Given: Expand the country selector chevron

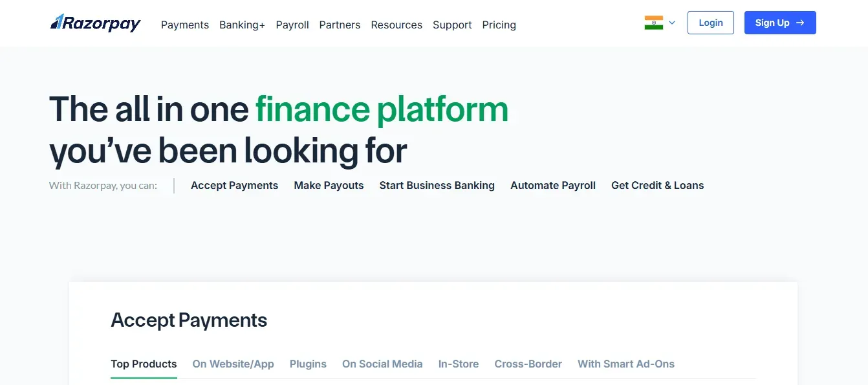Looking at the screenshot, I should click(672, 23).
